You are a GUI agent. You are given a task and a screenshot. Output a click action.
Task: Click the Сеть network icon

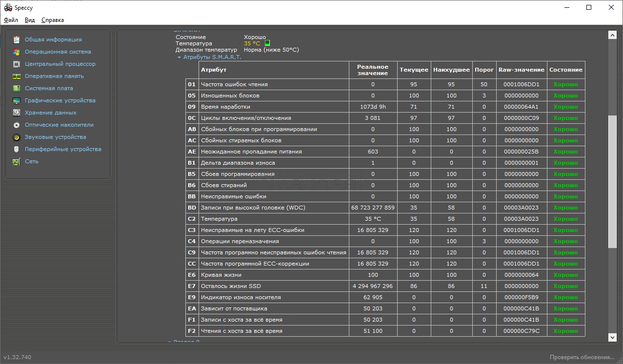[x=17, y=161]
